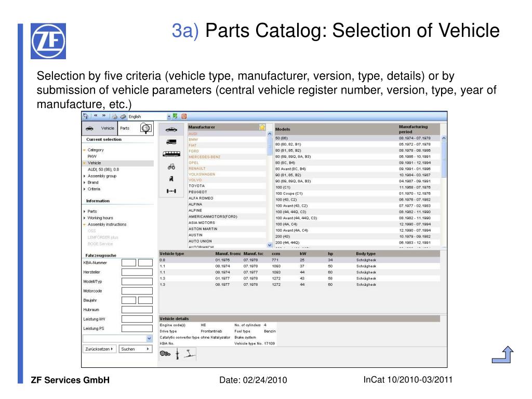Click the Zurücksetzen button

point(99,349)
